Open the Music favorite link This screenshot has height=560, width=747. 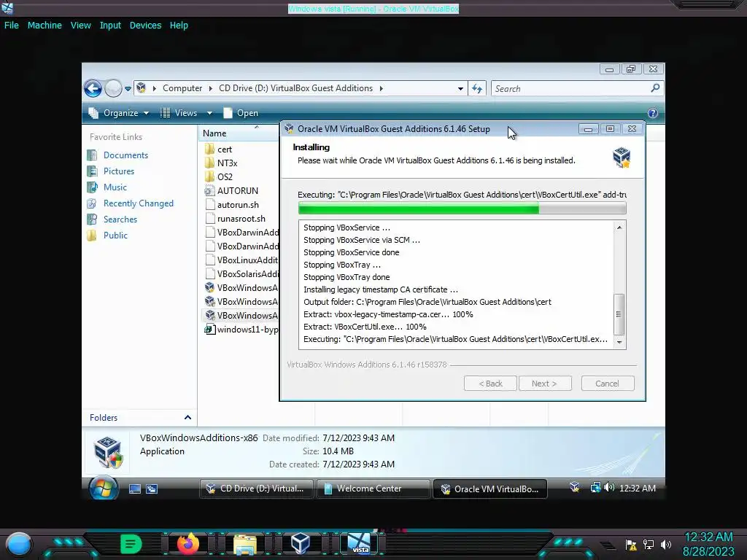[115, 187]
